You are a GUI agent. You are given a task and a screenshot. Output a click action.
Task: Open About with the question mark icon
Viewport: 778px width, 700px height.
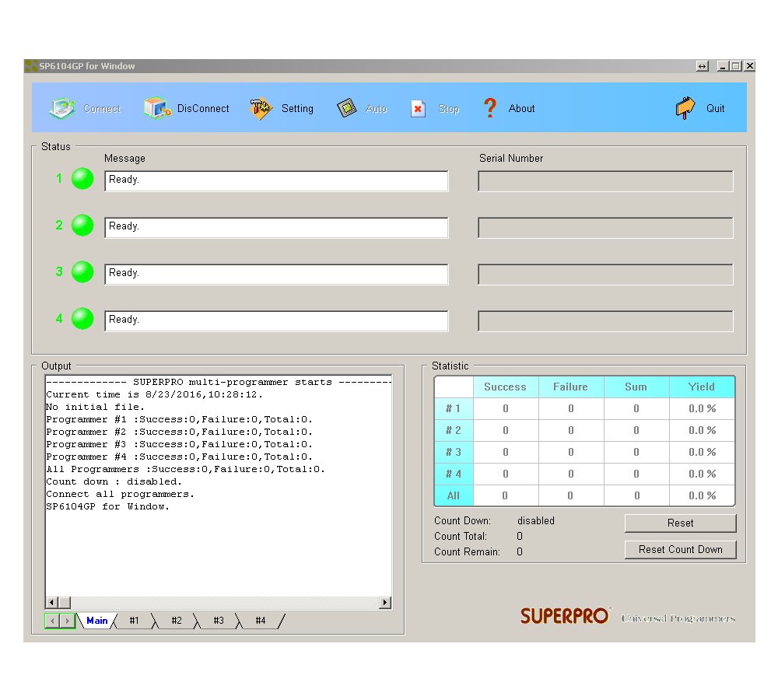(x=490, y=107)
